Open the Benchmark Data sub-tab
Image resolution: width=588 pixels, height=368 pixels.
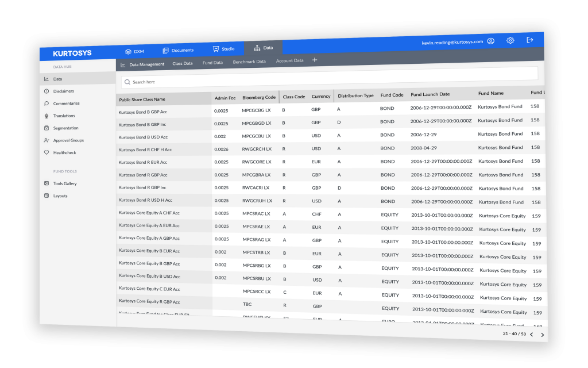tap(249, 62)
